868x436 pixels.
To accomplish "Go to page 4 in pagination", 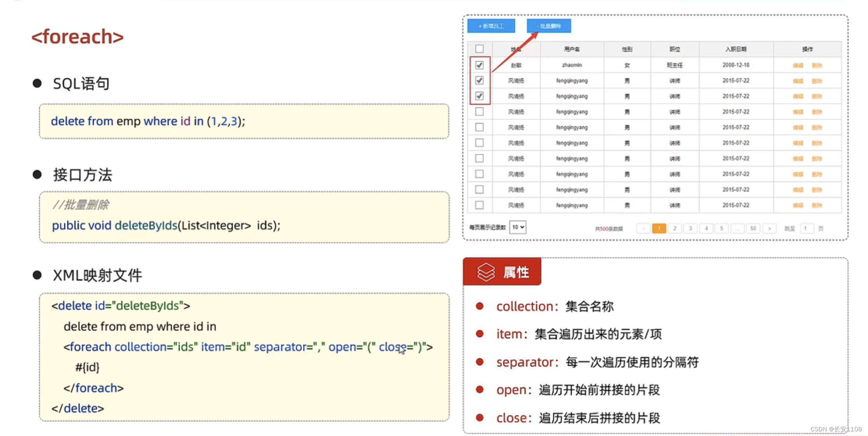I will pyautogui.click(x=706, y=228).
